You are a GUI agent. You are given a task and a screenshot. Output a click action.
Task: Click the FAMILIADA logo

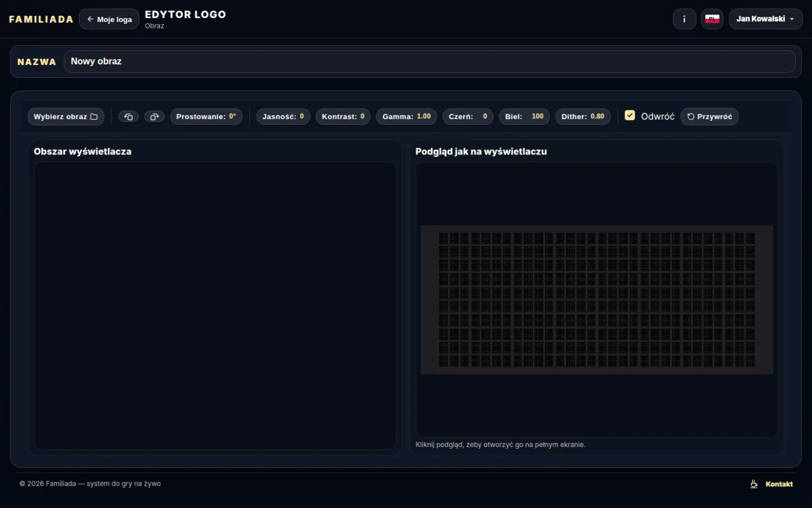41,19
